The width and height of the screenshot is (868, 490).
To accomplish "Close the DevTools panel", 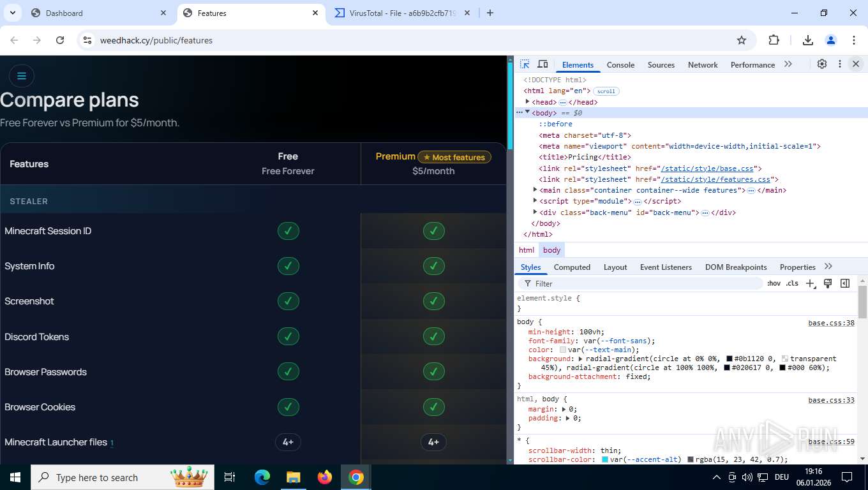I will (856, 64).
